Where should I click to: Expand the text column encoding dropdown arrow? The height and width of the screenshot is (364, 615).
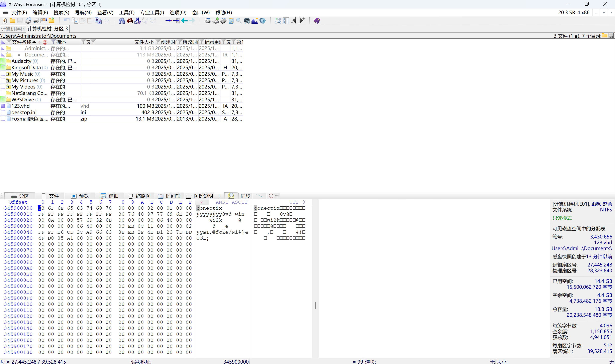click(x=201, y=202)
